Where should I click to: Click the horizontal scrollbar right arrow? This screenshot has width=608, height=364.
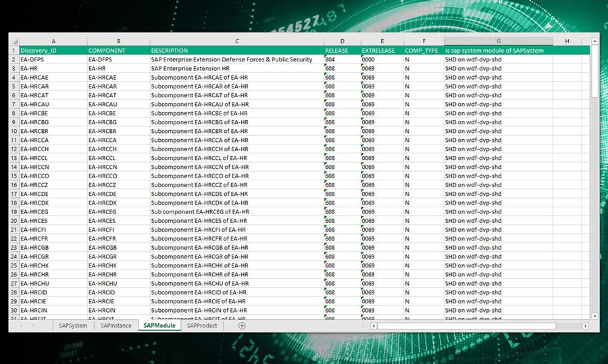pyautogui.click(x=585, y=326)
